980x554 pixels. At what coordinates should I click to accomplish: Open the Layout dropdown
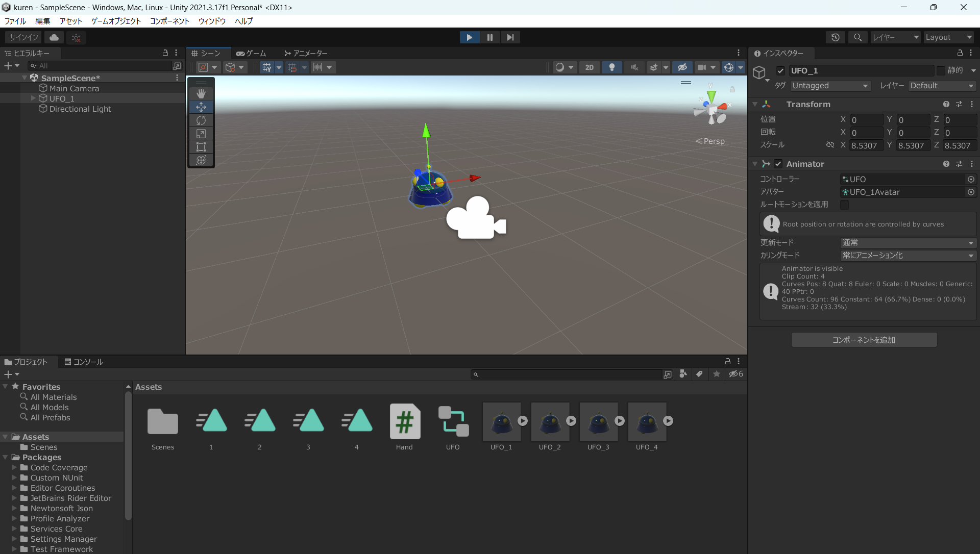948,37
